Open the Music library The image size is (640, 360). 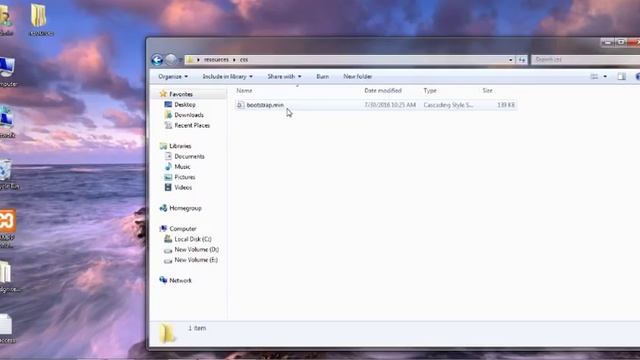pyautogui.click(x=182, y=167)
